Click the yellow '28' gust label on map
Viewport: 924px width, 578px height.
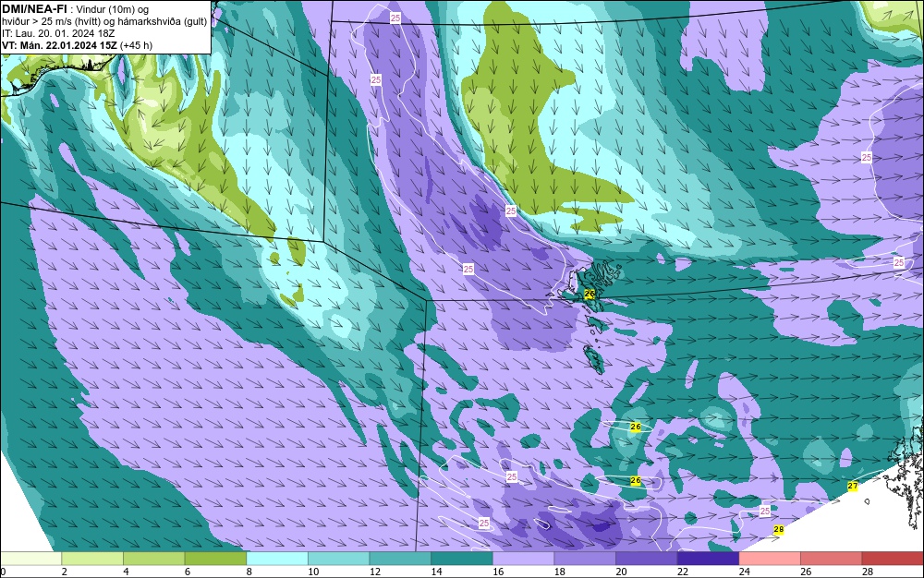(x=778, y=530)
